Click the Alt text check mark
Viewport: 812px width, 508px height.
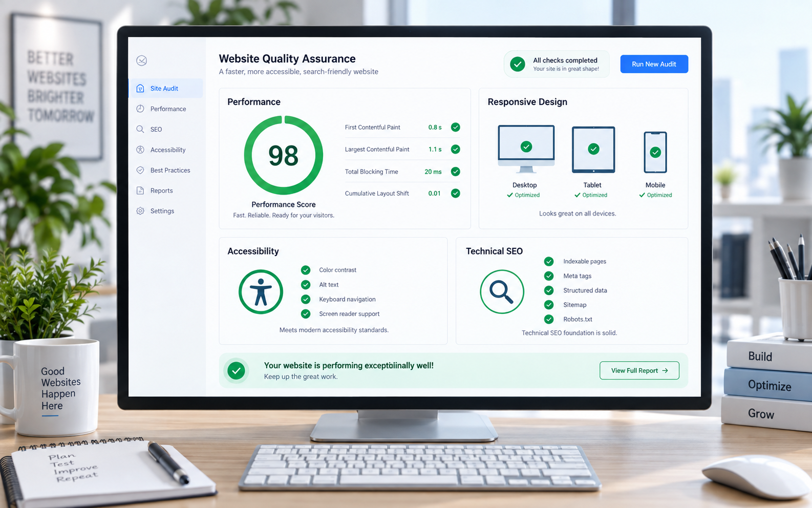306,285
